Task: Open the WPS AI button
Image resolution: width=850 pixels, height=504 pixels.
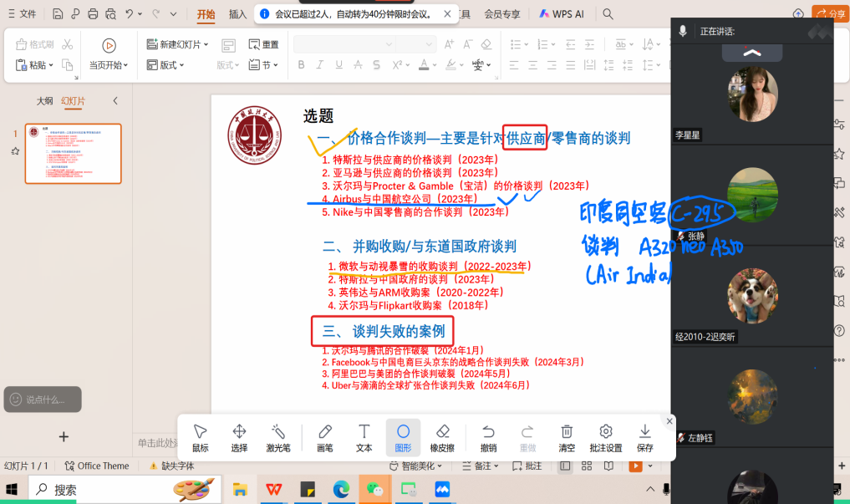Action: (x=562, y=14)
